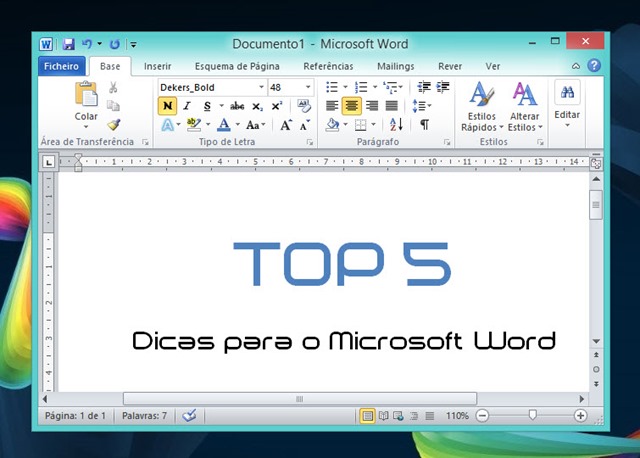
Task: Toggle show paragraph marks ¶
Action: tap(424, 125)
